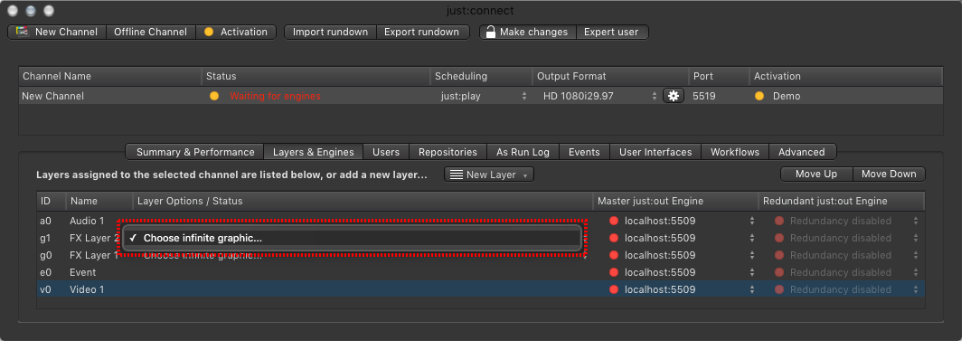Click the red engine status dot for Audio 1
The width and height of the screenshot is (980, 359).
614,221
